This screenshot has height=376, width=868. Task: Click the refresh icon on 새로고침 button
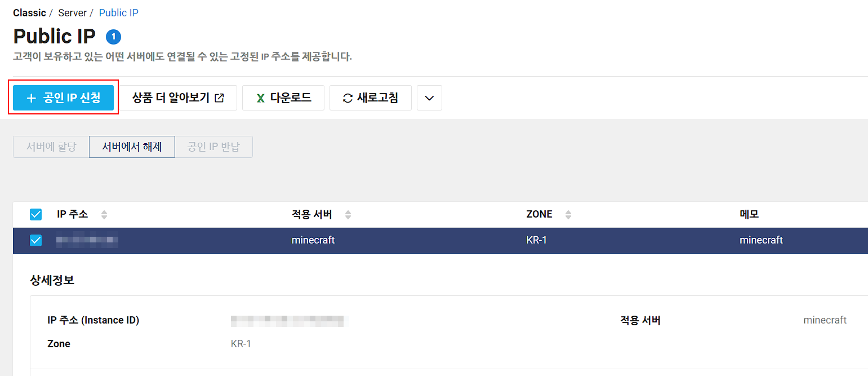tap(348, 98)
